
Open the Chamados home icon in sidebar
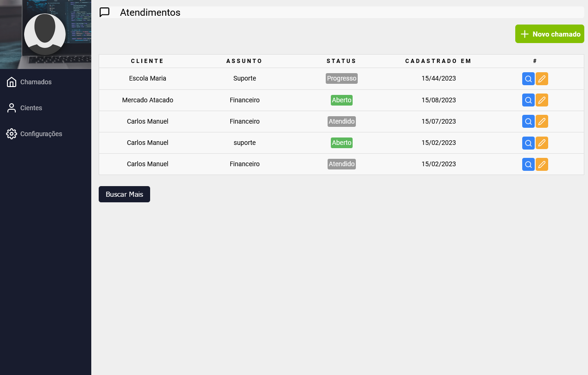coord(12,82)
